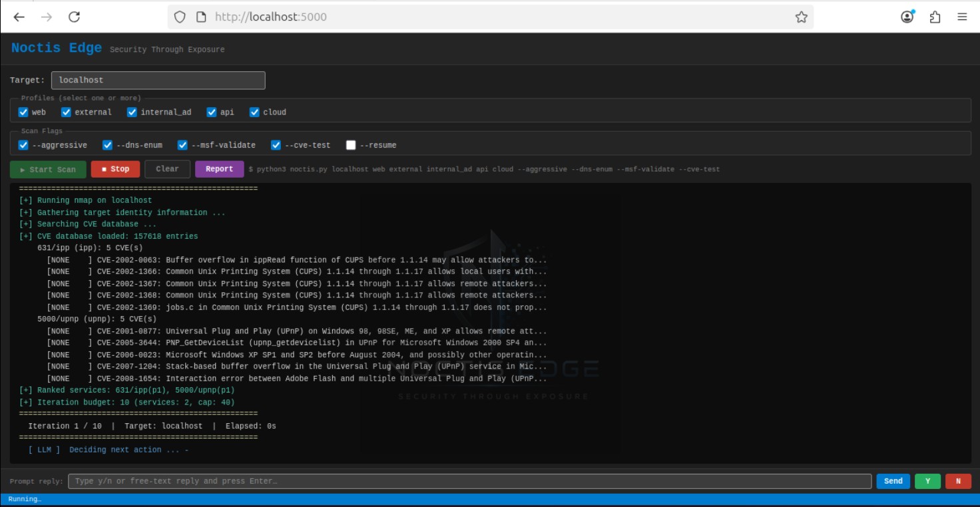Toggle the external profile checkbox
980x507 pixels.
click(66, 112)
